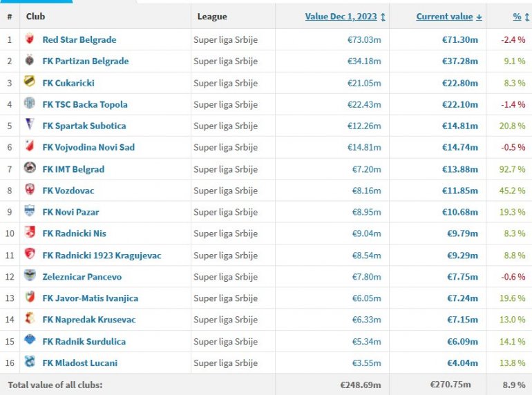Viewport: 532px width, 395px height.
Task: Click the FK Novi Pazar crest icon
Action: click(x=30, y=211)
